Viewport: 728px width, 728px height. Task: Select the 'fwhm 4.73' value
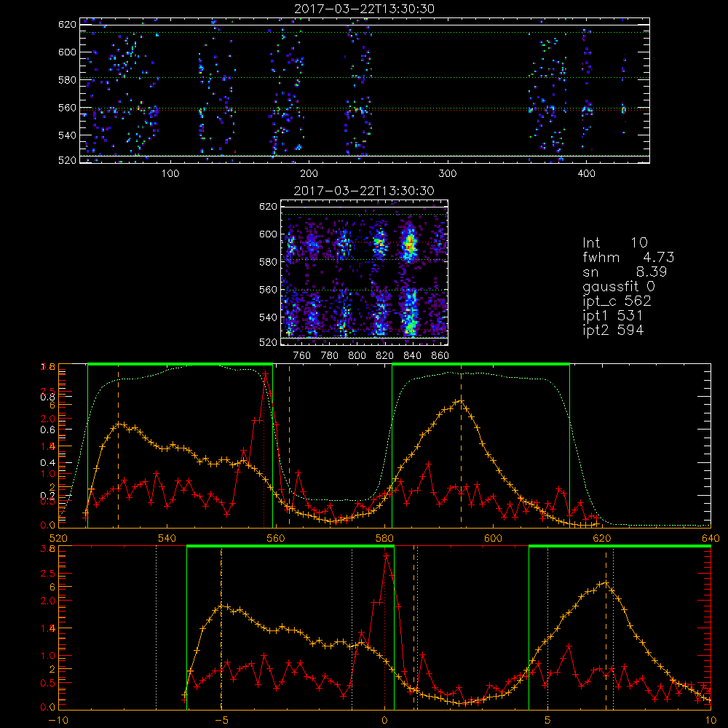coord(628,257)
